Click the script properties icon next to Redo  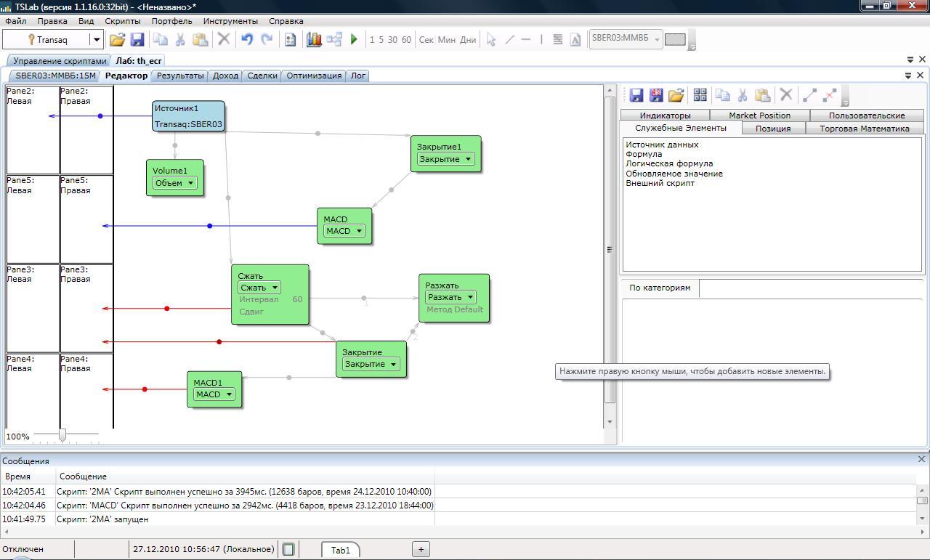pyautogui.click(x=290, y=40)
